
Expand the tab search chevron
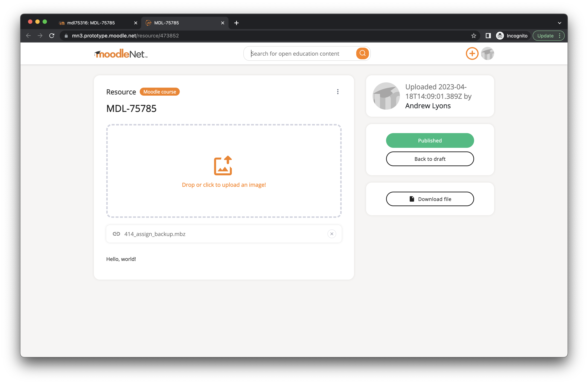(x=559, y=23)
